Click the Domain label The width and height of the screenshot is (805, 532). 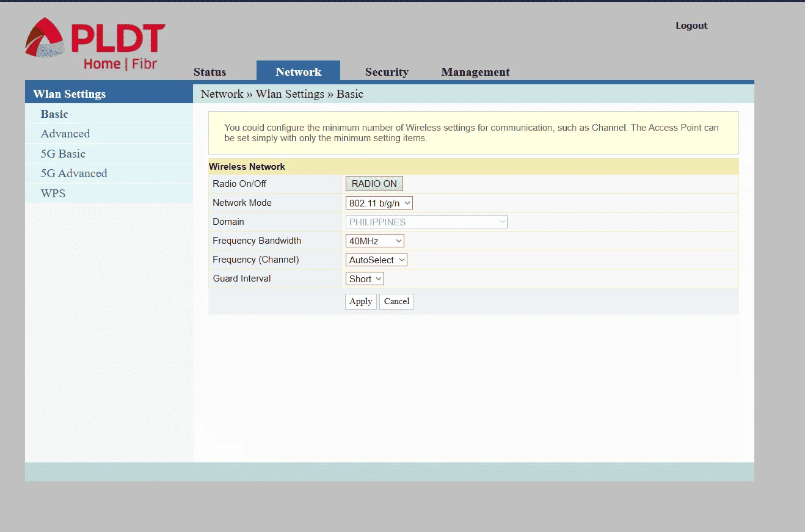(x=228, y=222)
